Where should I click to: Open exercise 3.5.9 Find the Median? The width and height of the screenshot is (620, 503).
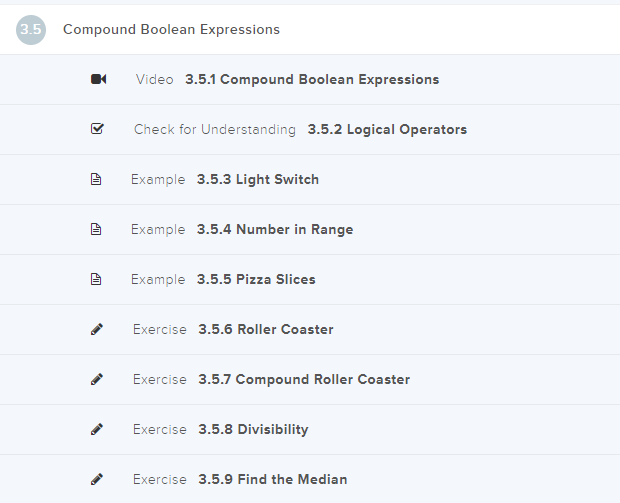click(x=273, y=480)
